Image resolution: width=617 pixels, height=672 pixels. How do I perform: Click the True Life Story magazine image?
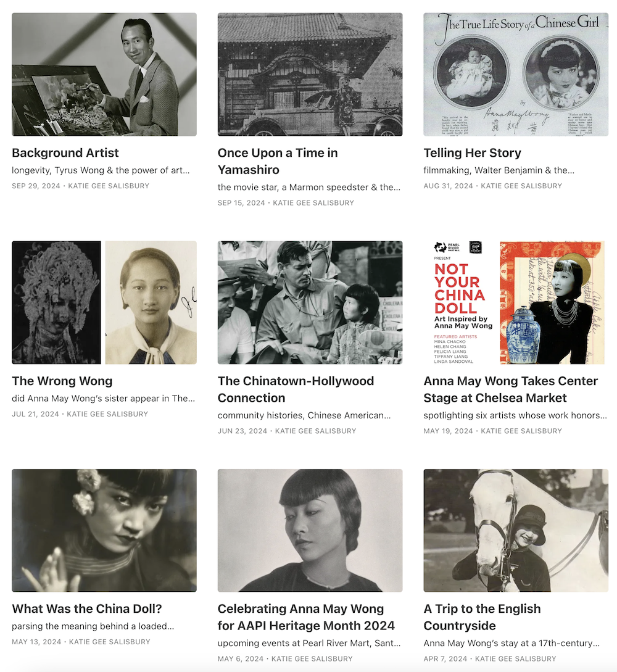tap(516, 74)
